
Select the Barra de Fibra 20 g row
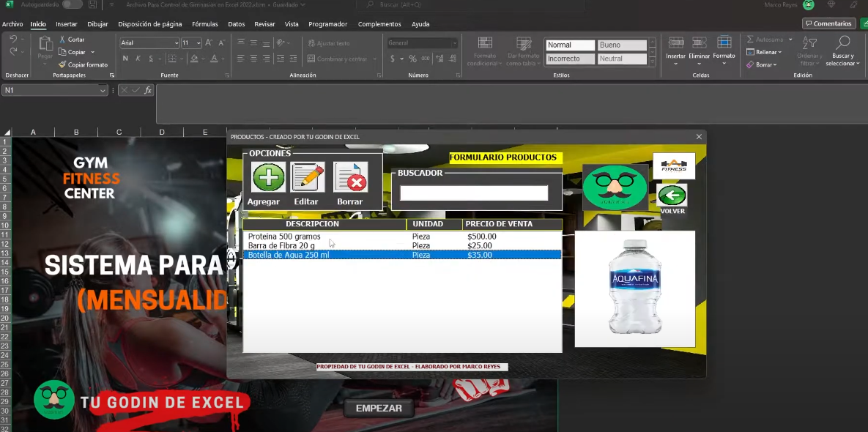coord(402,245)
